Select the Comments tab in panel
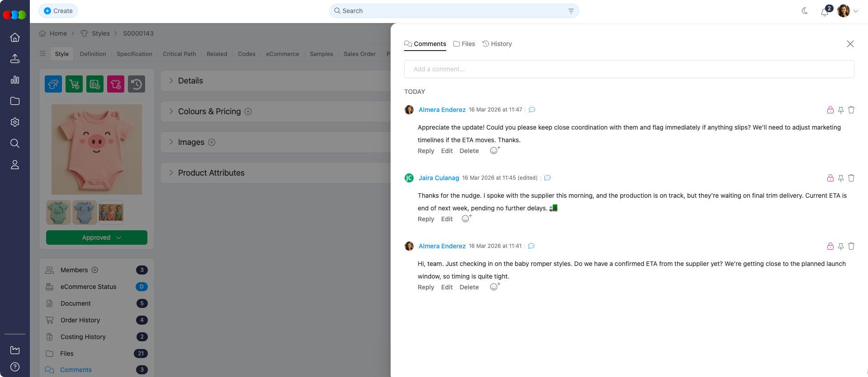This screenshot has height=377, width=868. pyautogui.click(x=425, y=44)
